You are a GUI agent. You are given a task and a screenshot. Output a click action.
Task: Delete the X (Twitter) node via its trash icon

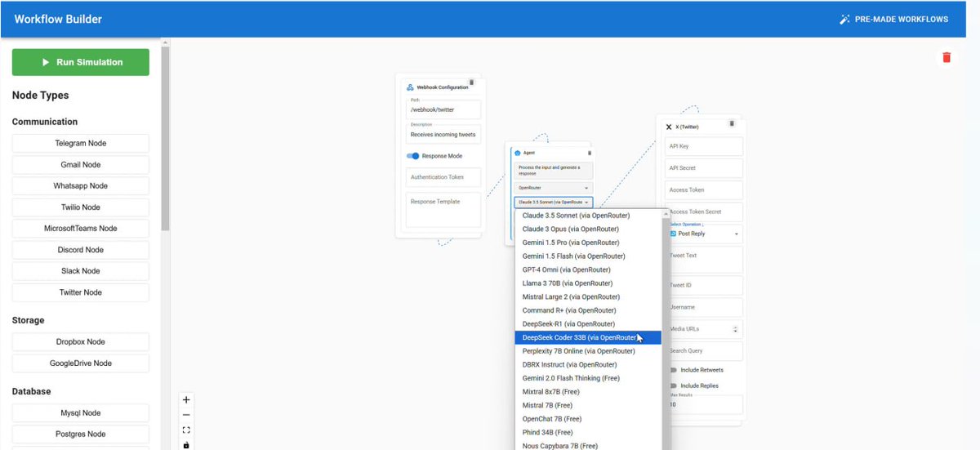pyautogui.click(x=732, y=123)
